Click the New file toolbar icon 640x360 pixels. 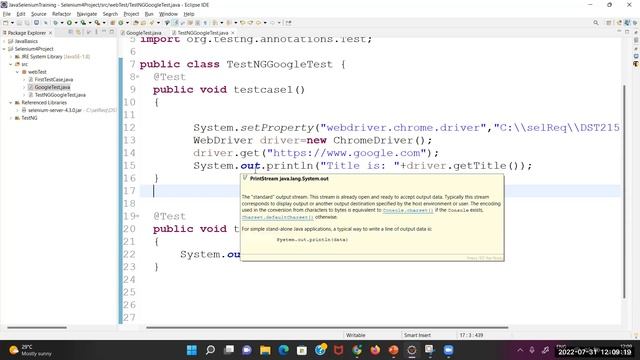tap(6, 23)
